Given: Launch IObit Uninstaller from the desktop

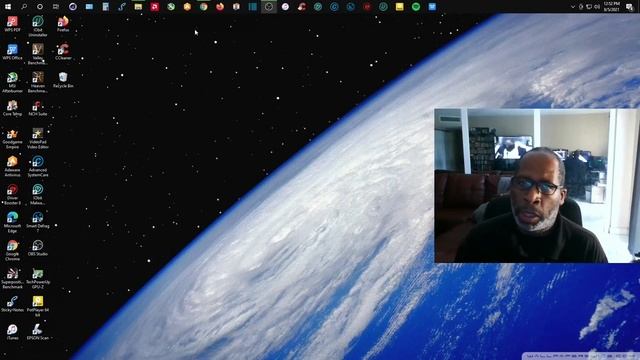Looking at the screenshot, I should [38, 26].
